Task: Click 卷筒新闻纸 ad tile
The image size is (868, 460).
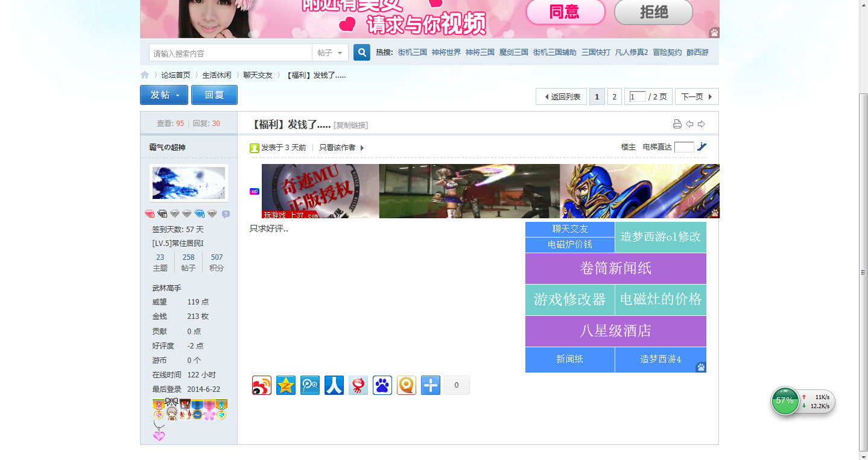Action: [616, 268]
